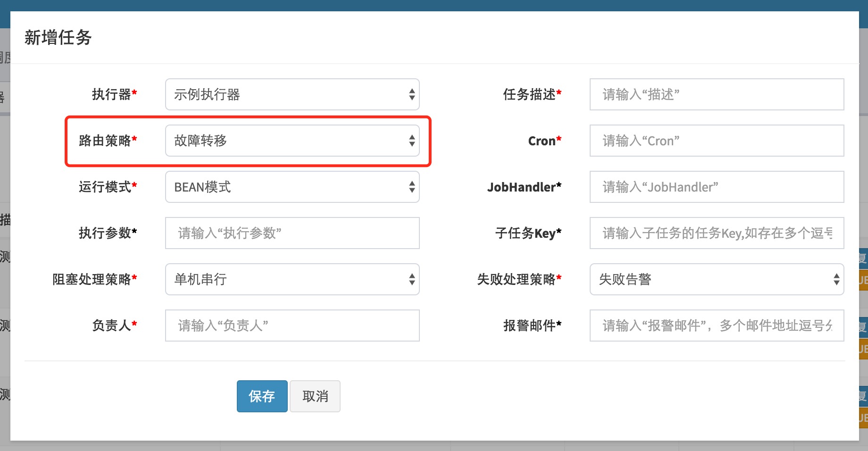868x451 pixels.
Task: Click the JobHandler label
Action: coord(524,187)
